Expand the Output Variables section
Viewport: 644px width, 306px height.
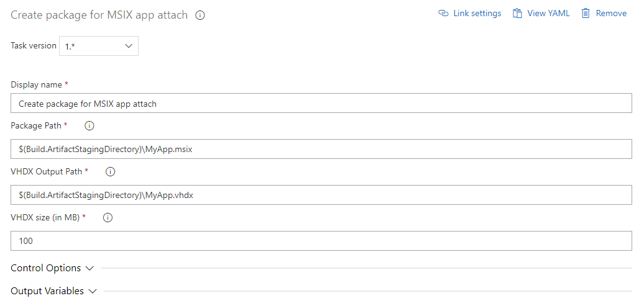54,291
